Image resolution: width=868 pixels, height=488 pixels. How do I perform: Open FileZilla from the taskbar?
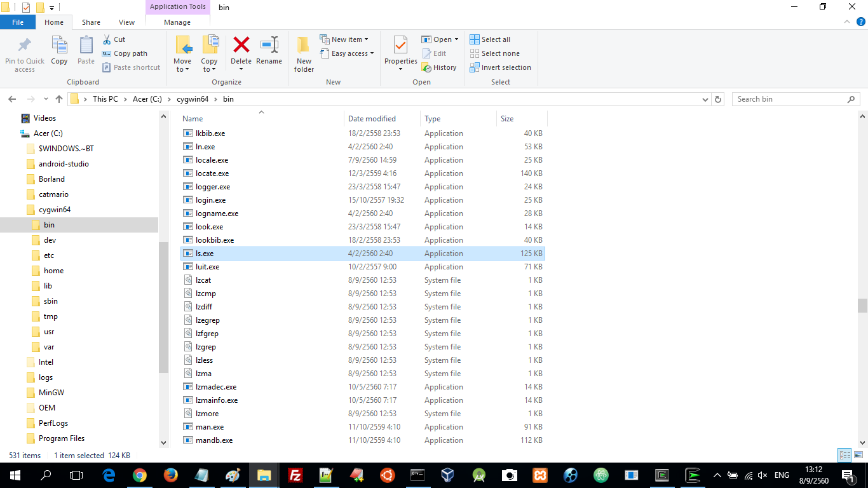295,475
